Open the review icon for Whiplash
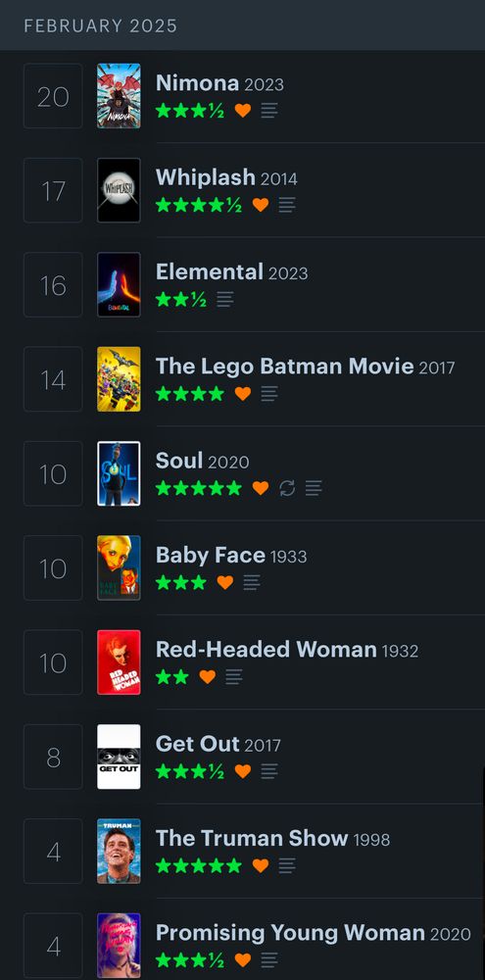 pos(287,205)
